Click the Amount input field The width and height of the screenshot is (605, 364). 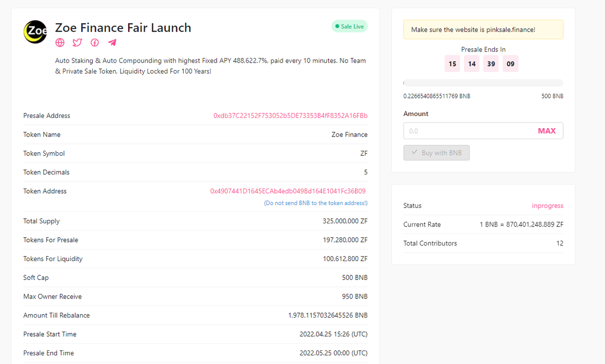pos(469,131)
